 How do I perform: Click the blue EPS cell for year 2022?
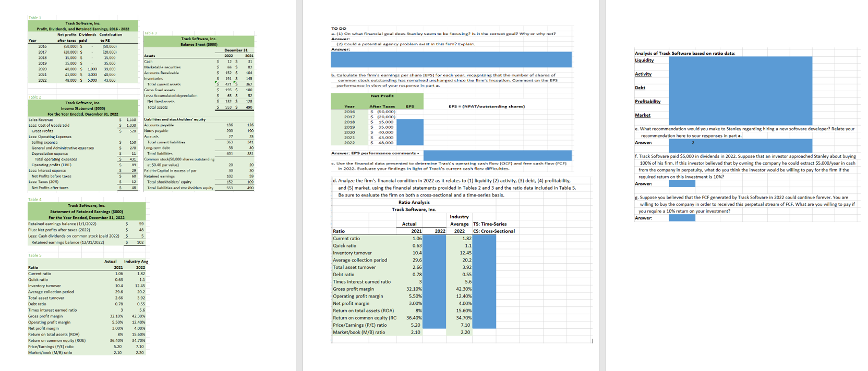[410, 142]
